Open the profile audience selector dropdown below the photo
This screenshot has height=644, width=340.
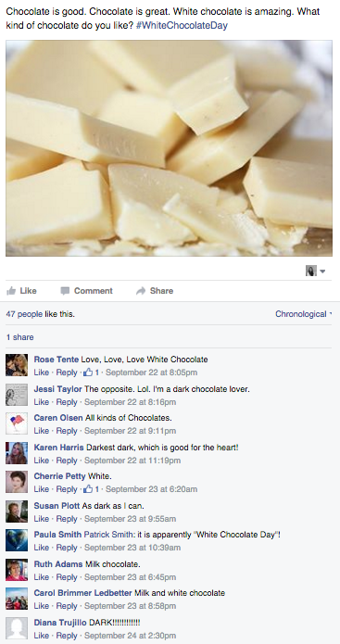point(315,271)
